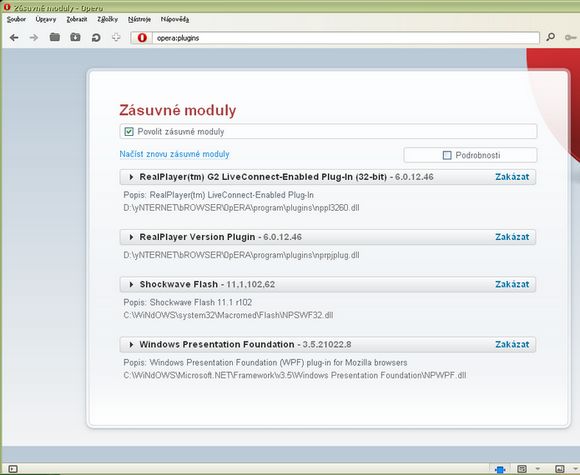Check the Podrobnosti checkbox

(x=447, y=155)
